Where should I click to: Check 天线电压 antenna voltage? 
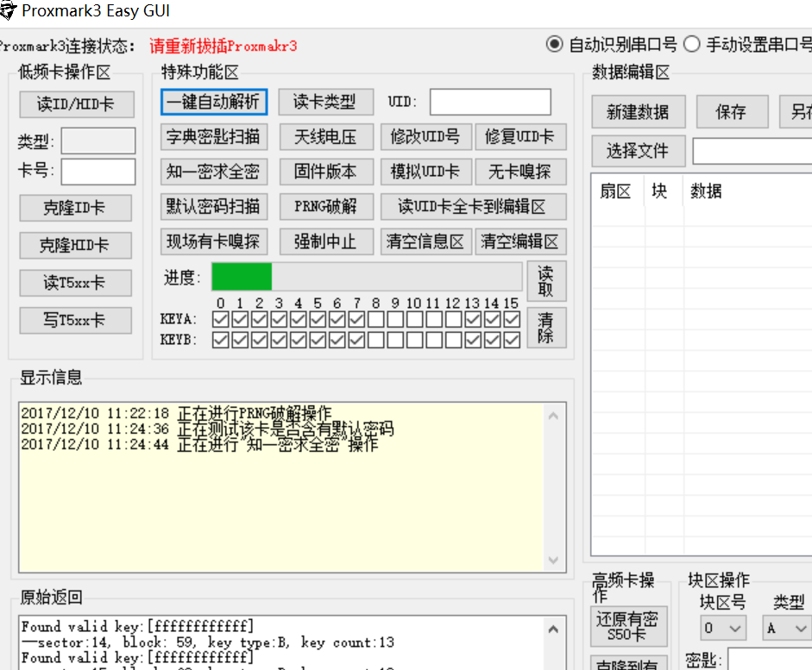point(326,136)
